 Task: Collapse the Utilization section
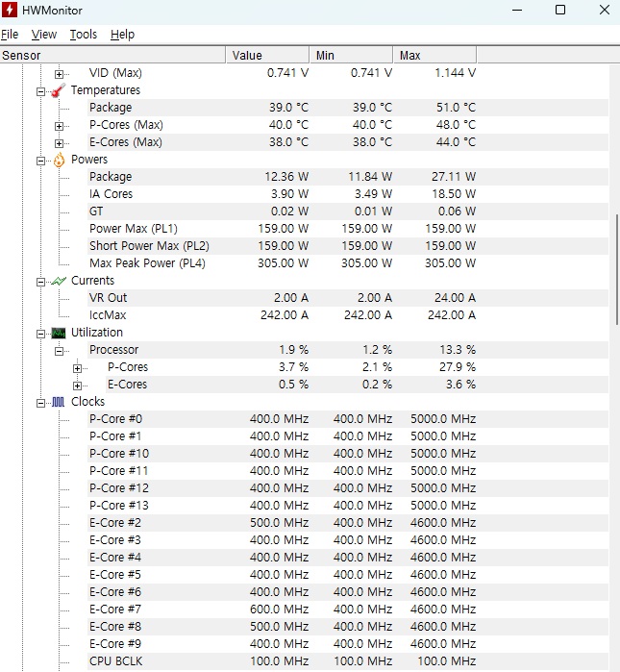click(x=40, y=334)
